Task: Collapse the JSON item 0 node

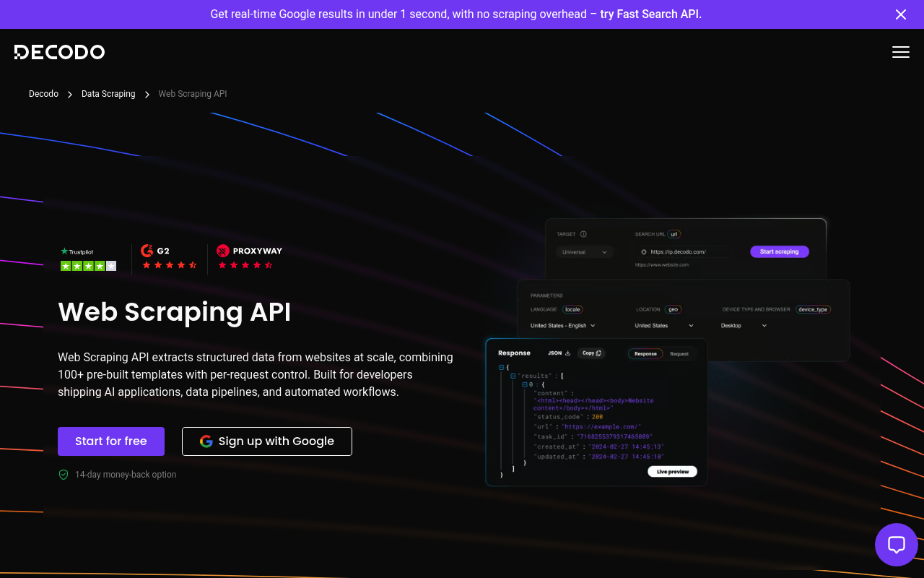Action: pos(524,385)
